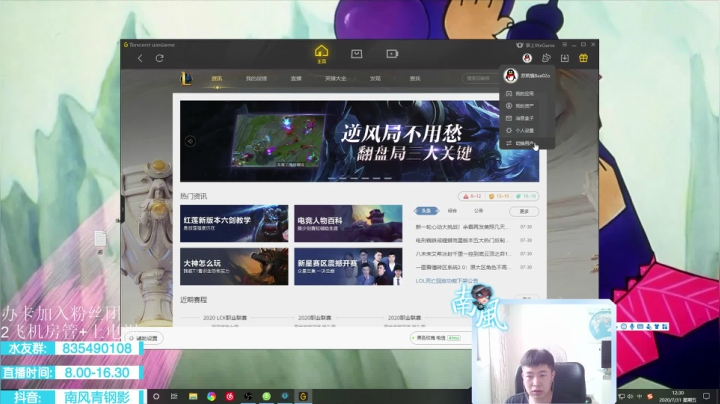This screenshot has width=720, height=404.
Task: Open the colorful browser icon on taskbar
Action: 211,396
